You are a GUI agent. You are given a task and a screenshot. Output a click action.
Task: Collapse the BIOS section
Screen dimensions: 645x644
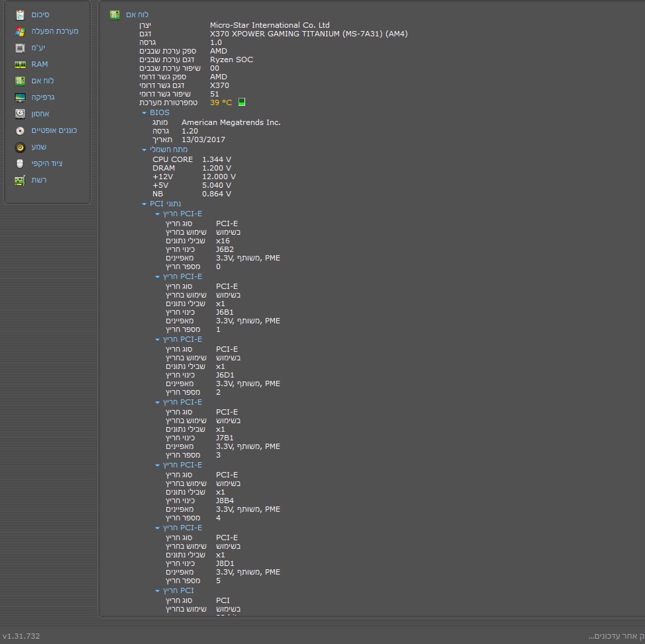(x=144, y=113)
